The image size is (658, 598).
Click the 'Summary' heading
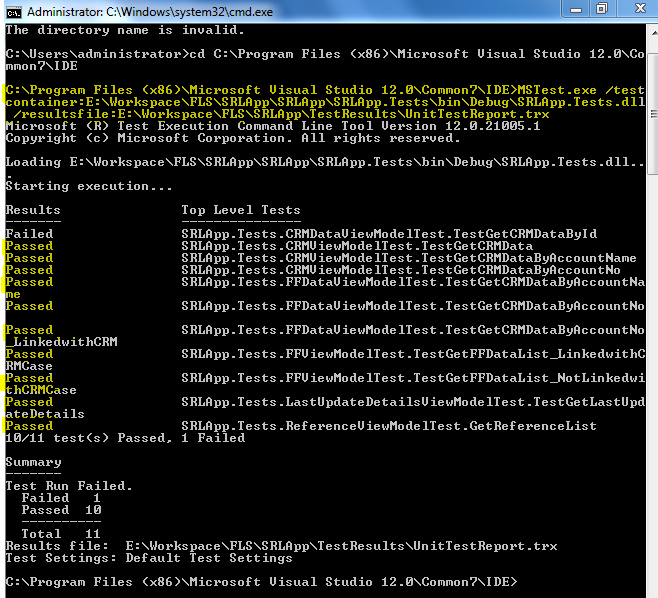[34, 462]
